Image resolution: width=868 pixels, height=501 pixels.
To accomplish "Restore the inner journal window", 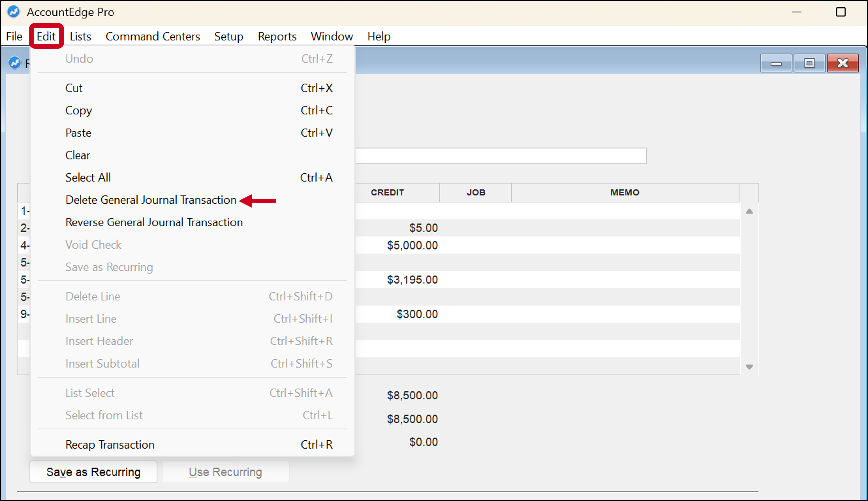I will pyautogui.click(x=809, y=63).
